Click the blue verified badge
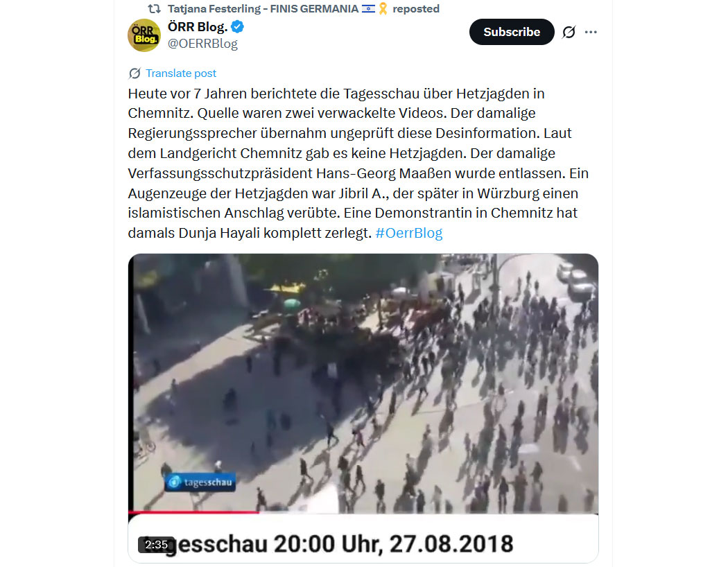The image size is (728, 567). (x=238, y=27)
